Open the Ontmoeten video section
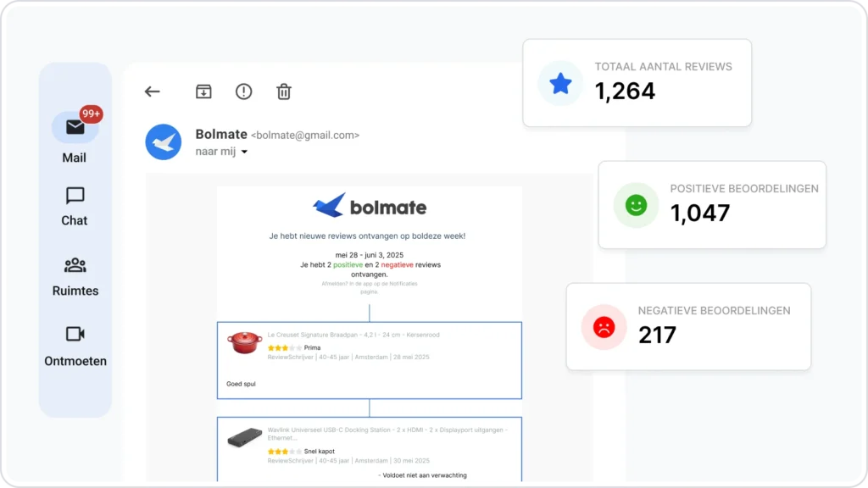The width and height of the screenshot is (868, 488). [x=75, y=347]
